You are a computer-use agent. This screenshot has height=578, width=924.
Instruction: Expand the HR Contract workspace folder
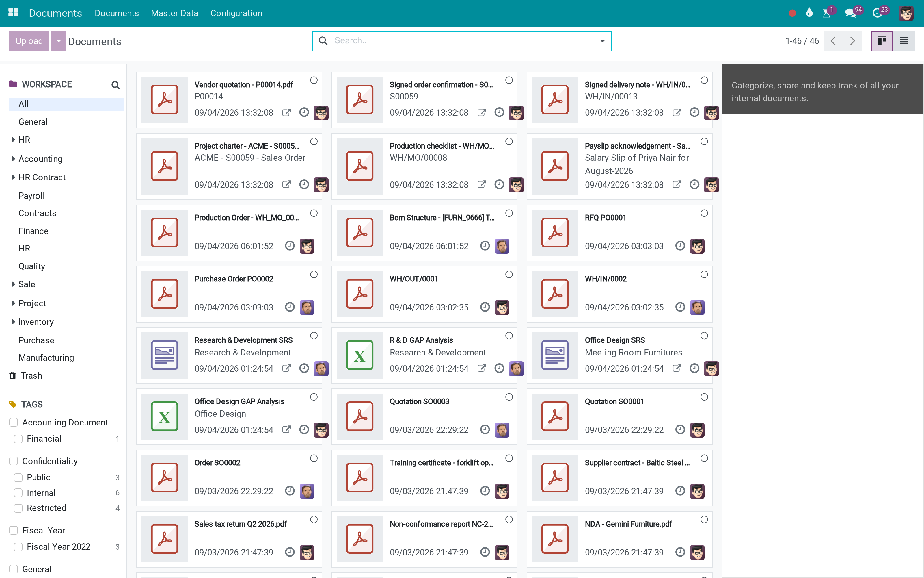click(13, 177)
